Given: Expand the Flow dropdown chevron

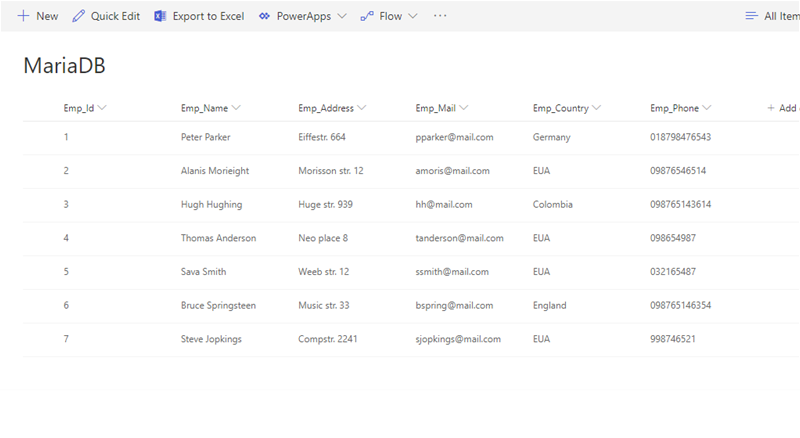Looking at the screenshot, I should pos(414,16).
